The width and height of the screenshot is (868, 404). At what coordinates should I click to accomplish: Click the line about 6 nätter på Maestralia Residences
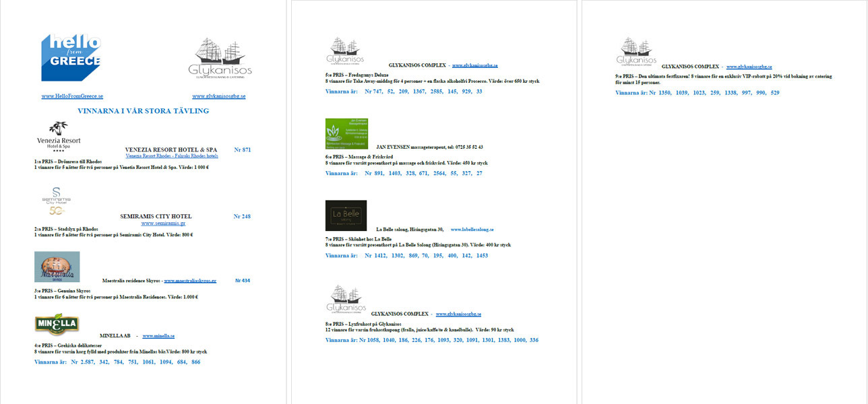[116, 297]
